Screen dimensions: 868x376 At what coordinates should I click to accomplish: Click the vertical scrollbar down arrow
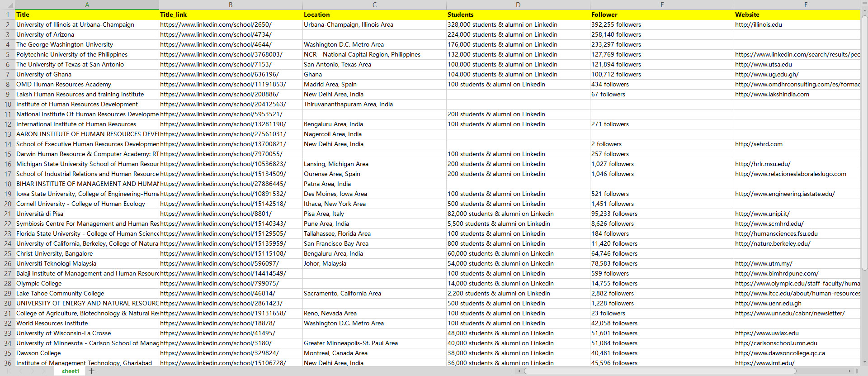[864, 362]
